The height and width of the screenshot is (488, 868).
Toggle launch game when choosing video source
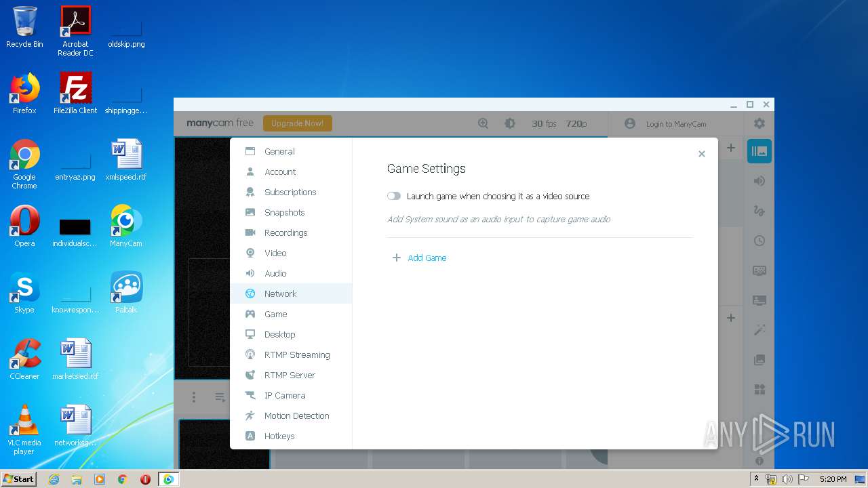point(394,196)
